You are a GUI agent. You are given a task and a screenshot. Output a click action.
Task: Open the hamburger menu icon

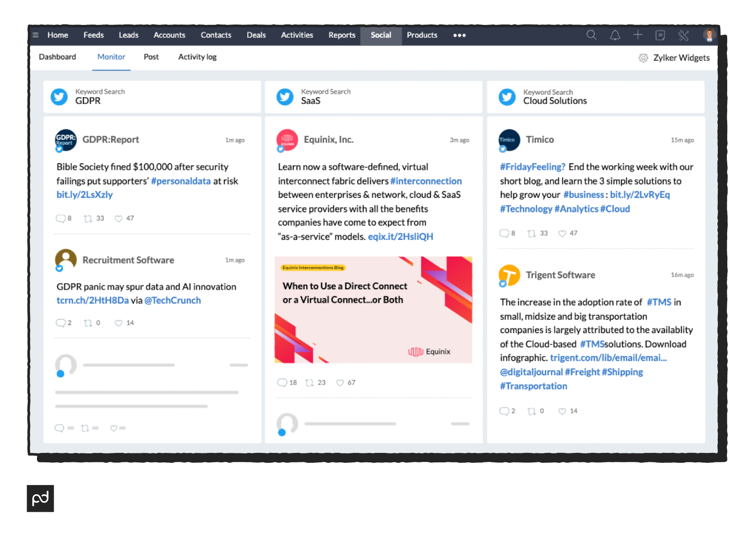(36, 35)
